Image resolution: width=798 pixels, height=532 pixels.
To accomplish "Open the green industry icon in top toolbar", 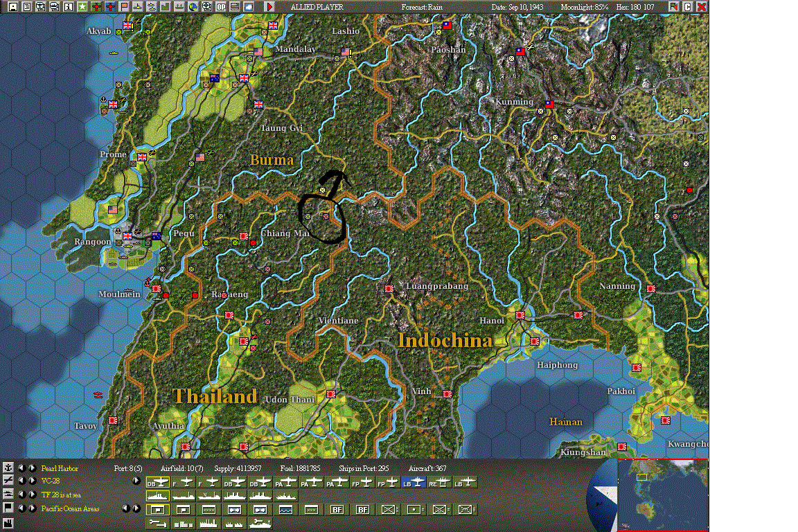I will [x=166, y=7].
